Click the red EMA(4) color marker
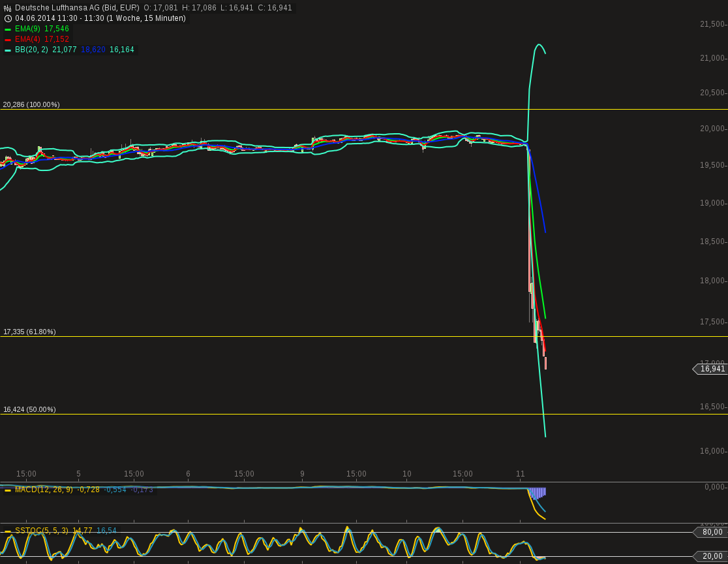 coord(8,39)
